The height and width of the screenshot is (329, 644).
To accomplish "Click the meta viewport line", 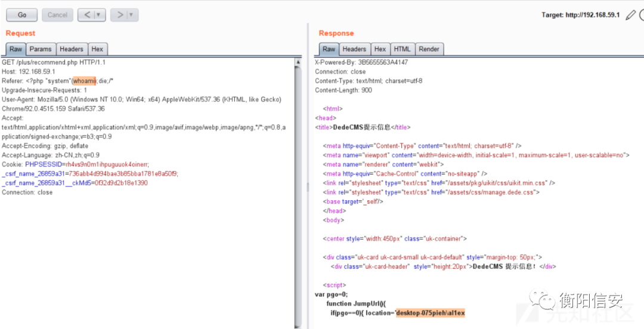I will tap(476, 155).
